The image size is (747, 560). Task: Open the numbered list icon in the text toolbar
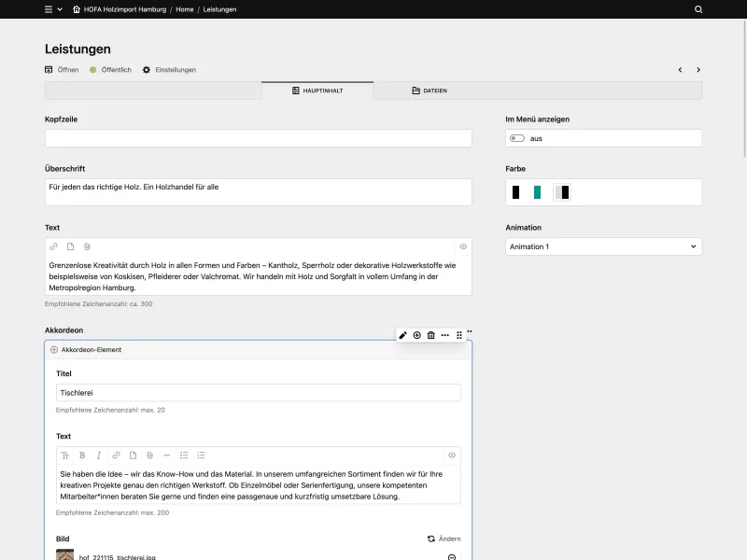(201, 455)
